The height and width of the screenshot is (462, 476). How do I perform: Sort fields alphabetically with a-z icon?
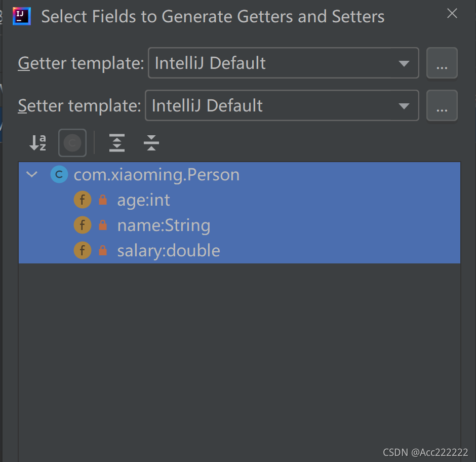[x=38, y=143]
